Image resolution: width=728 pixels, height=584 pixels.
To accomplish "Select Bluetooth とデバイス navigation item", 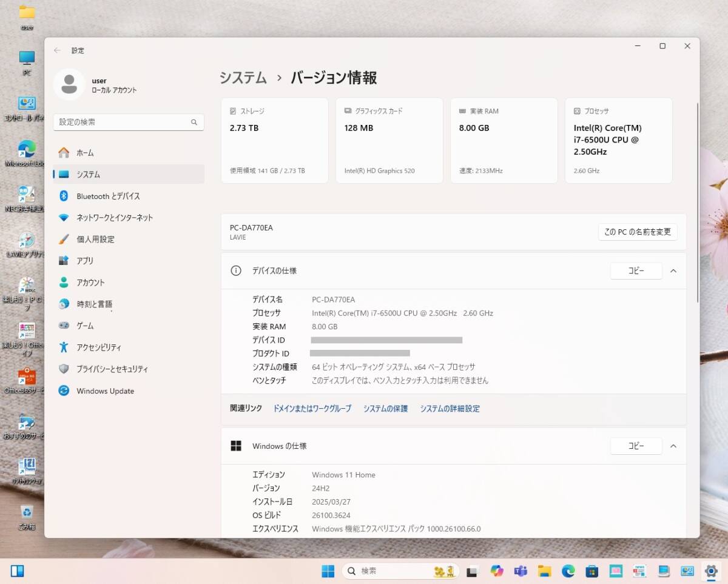I will 129,196.
